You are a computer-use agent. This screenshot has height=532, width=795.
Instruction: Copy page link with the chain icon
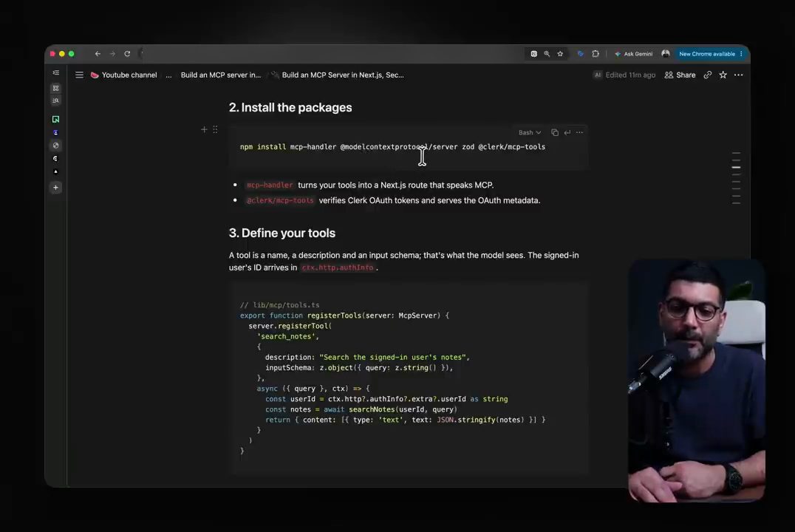click(708, 75)
